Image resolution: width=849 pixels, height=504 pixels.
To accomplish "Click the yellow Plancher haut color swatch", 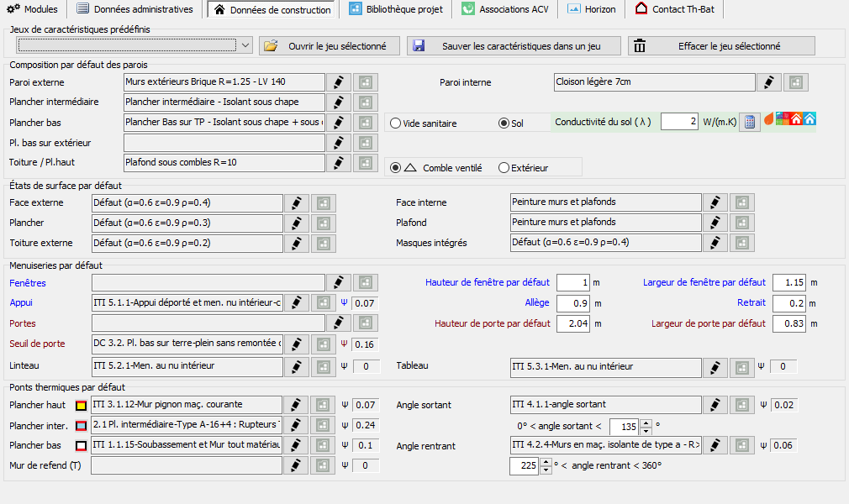I will (82, 406).
